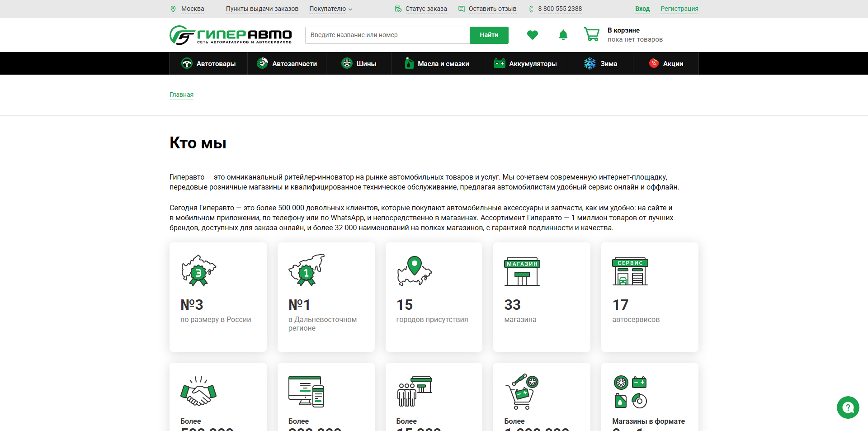Open the Аккумуляторы category
This screenshot has height=431, width=868.
click(525, 64)
